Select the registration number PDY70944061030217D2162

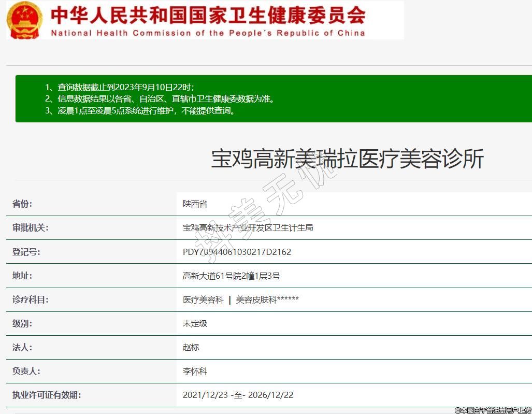237,252
